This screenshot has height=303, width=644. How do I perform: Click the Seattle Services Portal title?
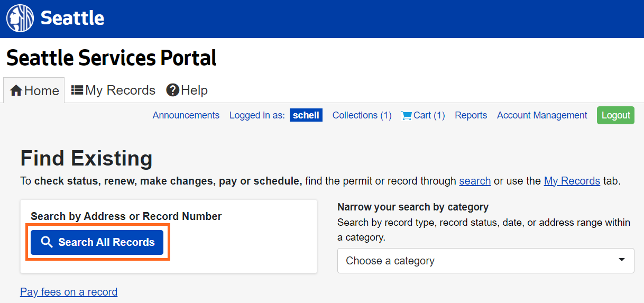[112, 58]
